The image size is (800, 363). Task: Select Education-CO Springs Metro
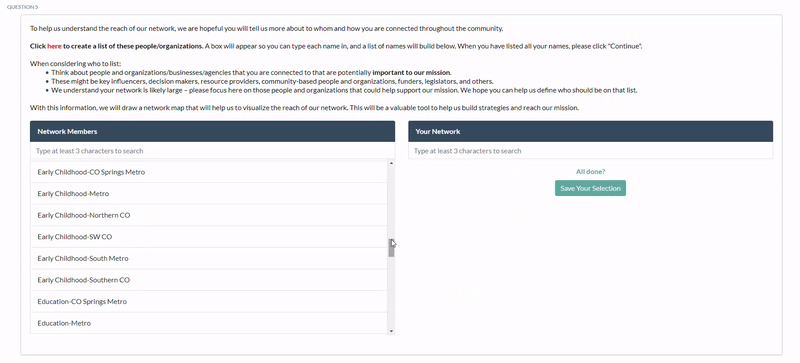click(x=209, y=301)
